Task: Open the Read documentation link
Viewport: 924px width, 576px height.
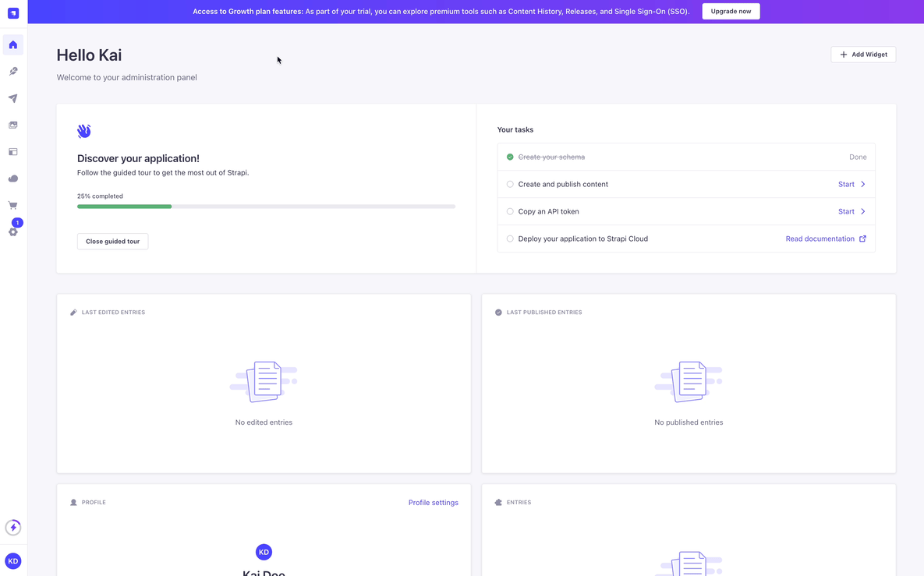Action: pyautogui.click(x=820, y=239)
